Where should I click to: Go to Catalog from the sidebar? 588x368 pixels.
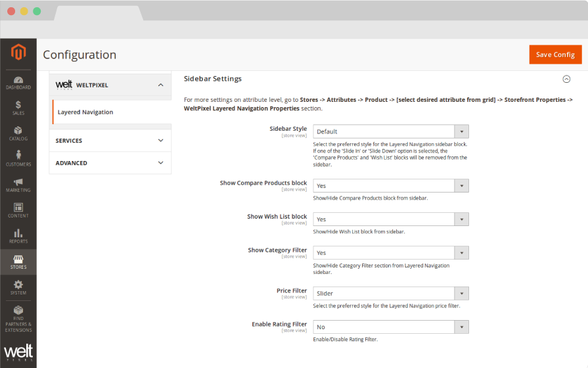[18, 133]
